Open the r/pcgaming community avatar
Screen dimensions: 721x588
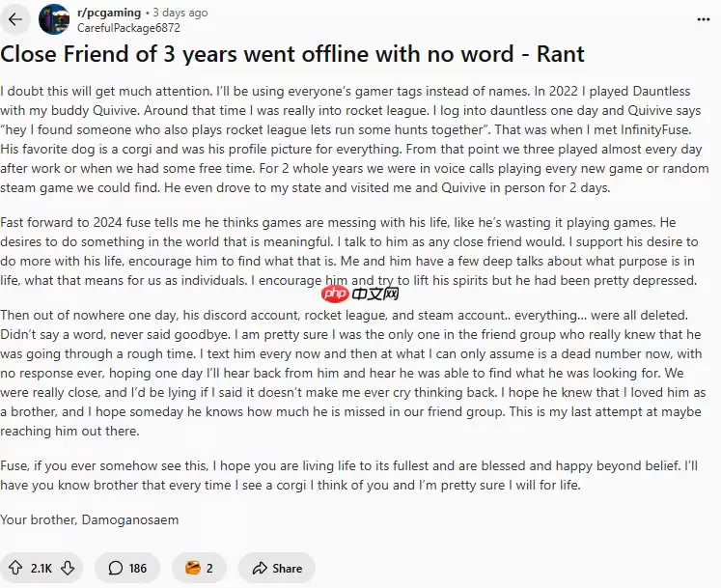(x=54, y=19)
